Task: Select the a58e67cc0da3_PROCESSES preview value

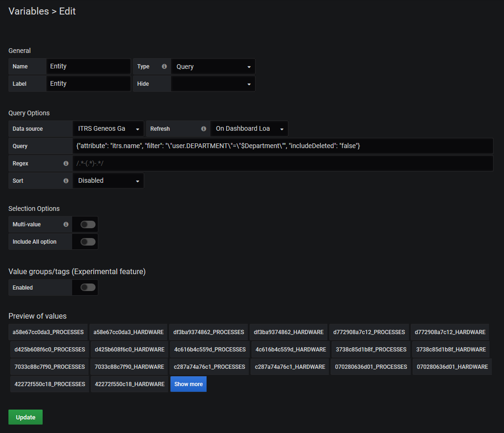Action: coord(48,332)
